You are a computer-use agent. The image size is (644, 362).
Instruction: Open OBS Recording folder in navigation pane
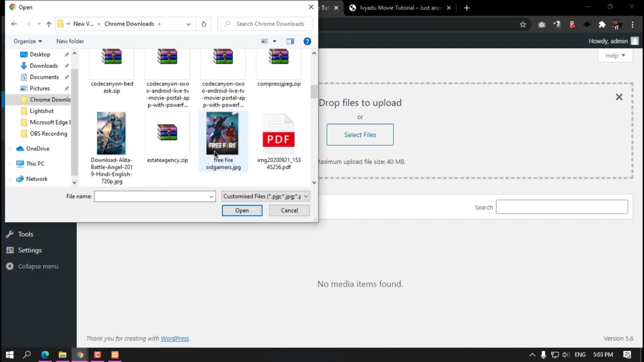coord(48,134)
